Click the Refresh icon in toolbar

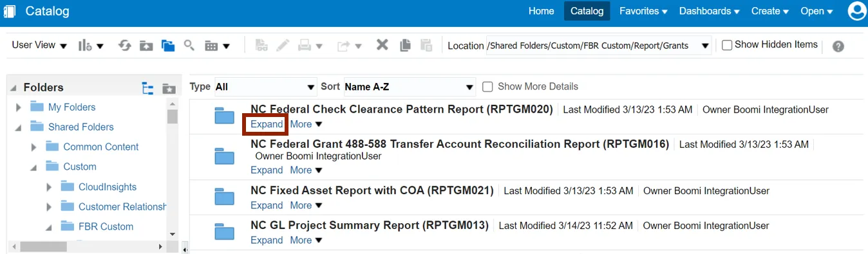(125, 46)
